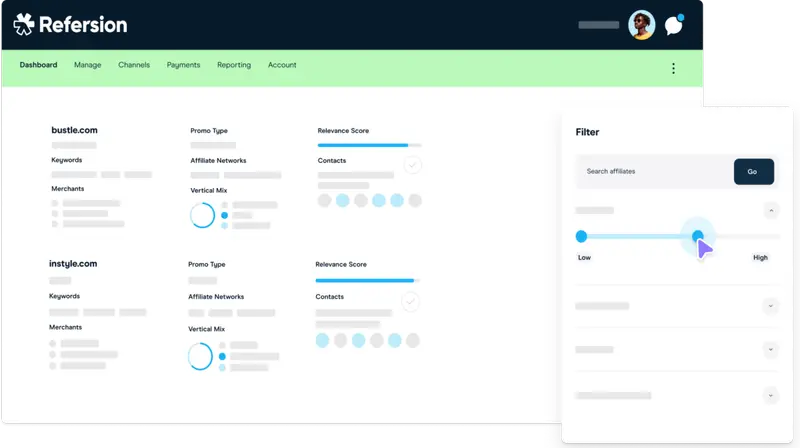
Task: Open the three-dot more options menu
Action: [x=673, y=68]
